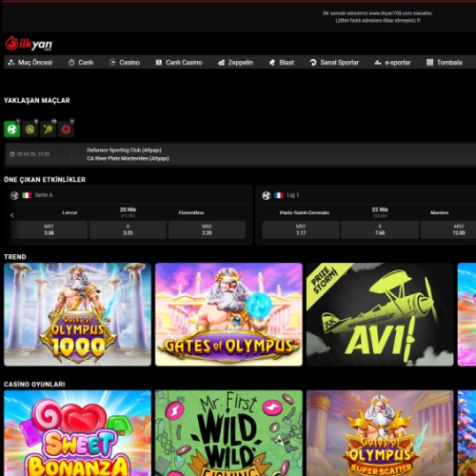Pick MS1 odds 3.58 for Lecce
Image resolution: width=476 pixels, height=476 pixels.
[49, 229]
